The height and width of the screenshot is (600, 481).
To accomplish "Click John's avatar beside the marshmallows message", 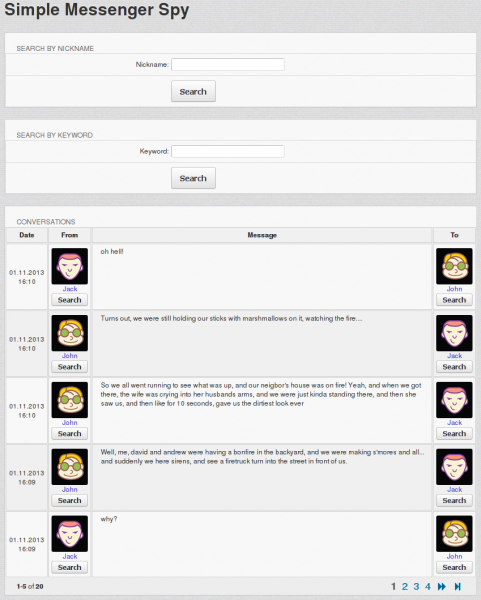I will [x=70, y=333].
